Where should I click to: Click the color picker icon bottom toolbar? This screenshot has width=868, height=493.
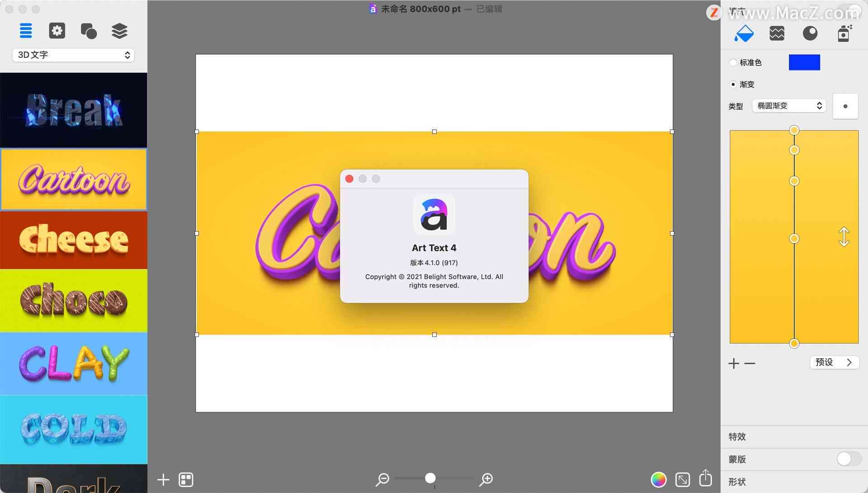pyautogui.click(x=655, y=479)
